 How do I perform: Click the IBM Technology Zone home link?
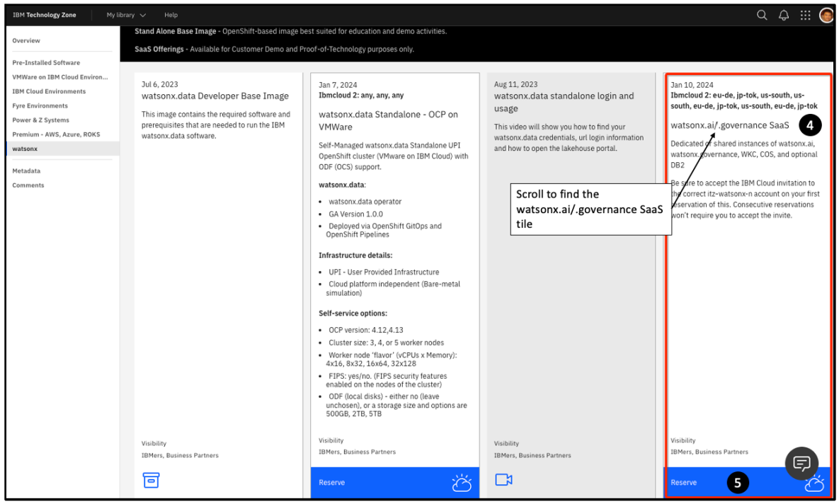pos(45,15)
